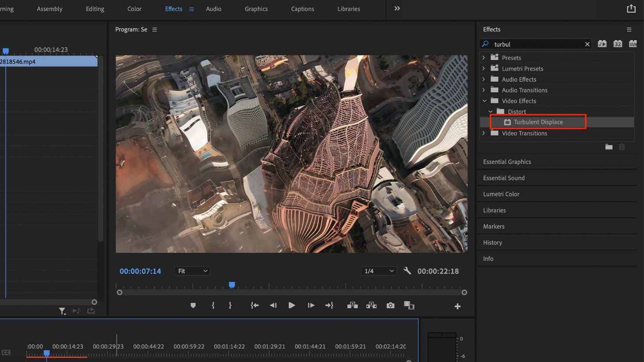Click the wrench settings icon in the Program monitor

point(407,271)
